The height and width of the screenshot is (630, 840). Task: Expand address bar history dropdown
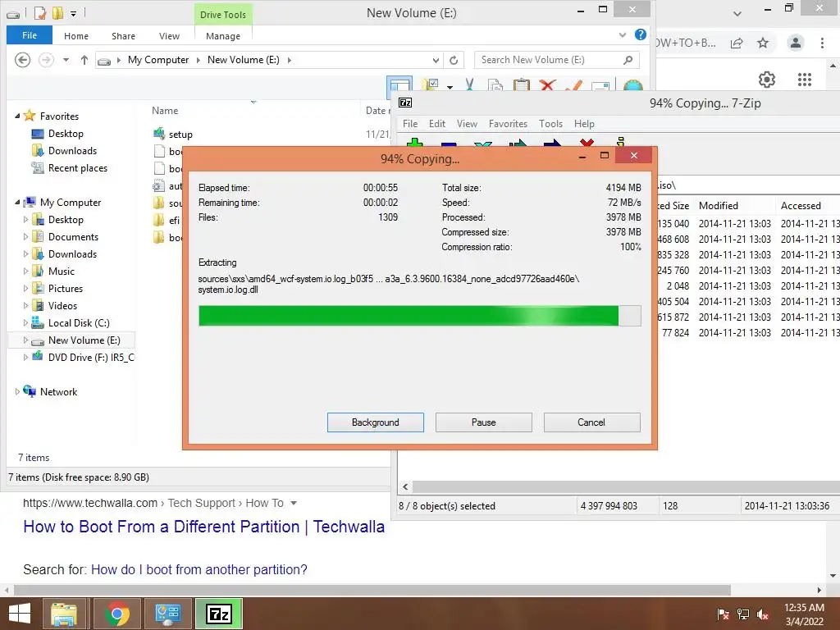[x=436, y=60]
